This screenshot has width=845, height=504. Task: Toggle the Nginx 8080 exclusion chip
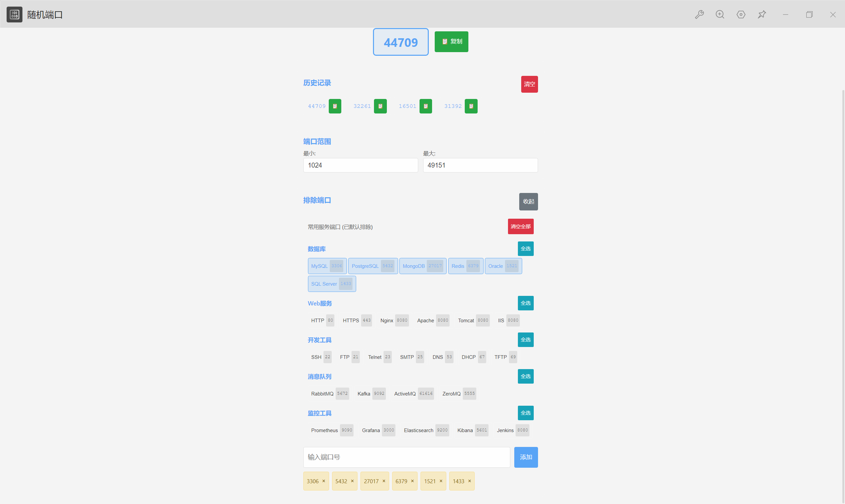click(394, 320)
